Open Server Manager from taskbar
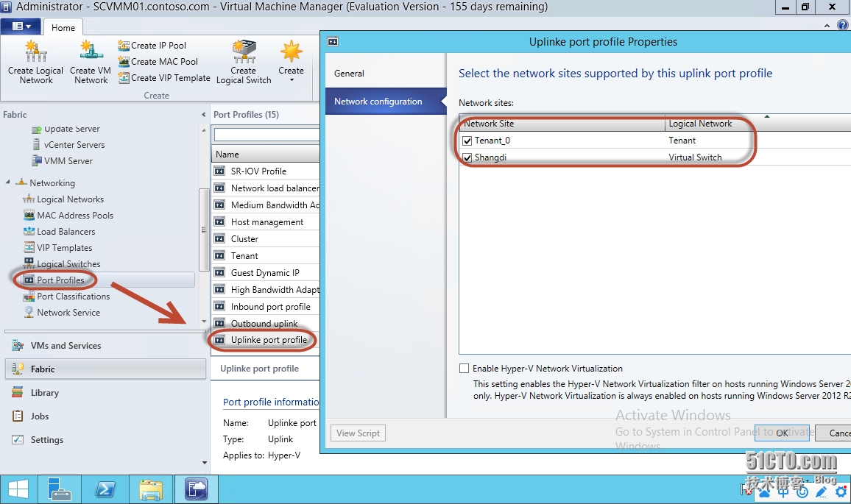 59,489
